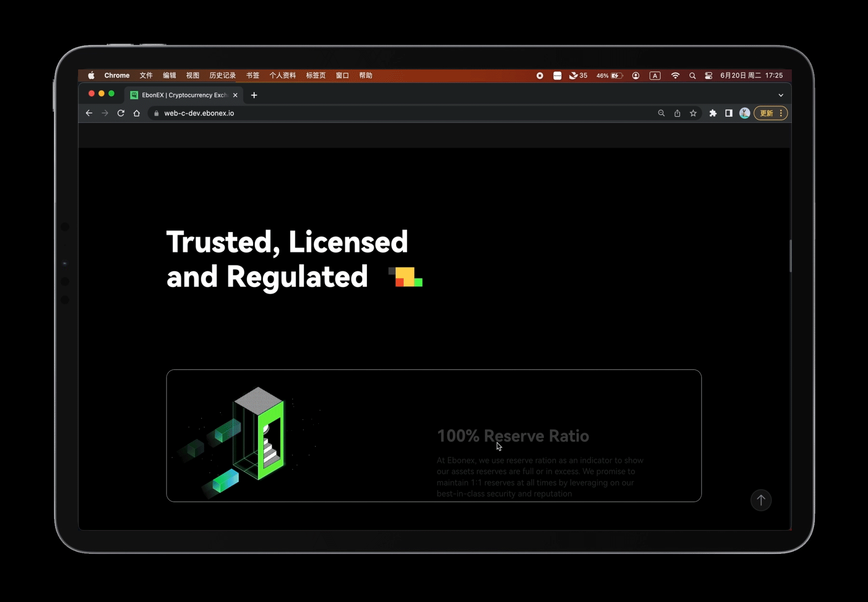Click the reserve ratio description paragraph

pos(540,477)
